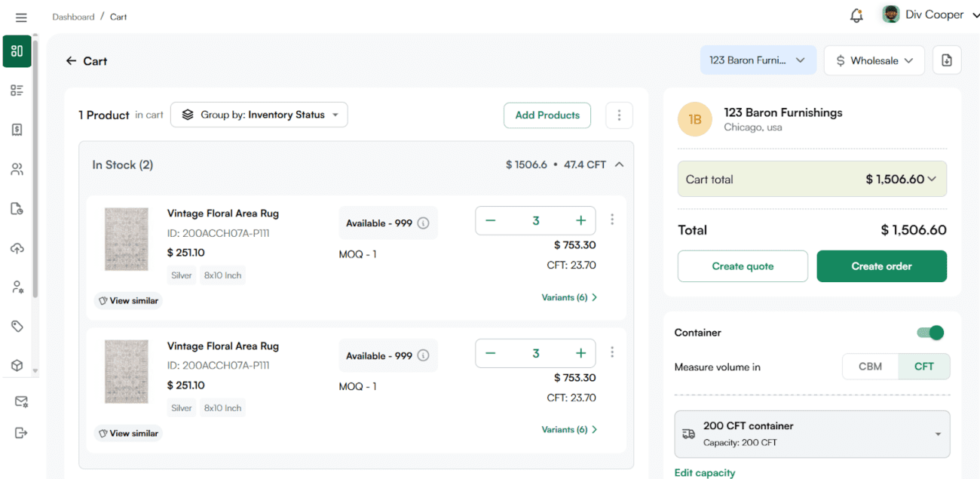The image size is (980, 479).
Task: Open the cloud upload sidebar icon
Action: click(17, 248)
